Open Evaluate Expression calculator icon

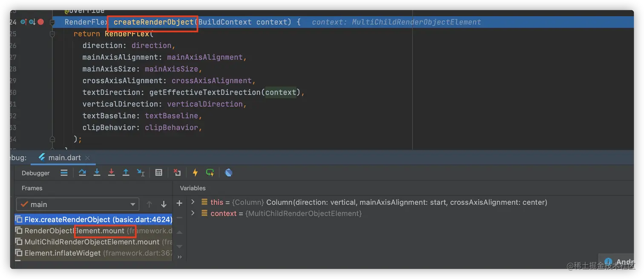click(x=159, y=172)
